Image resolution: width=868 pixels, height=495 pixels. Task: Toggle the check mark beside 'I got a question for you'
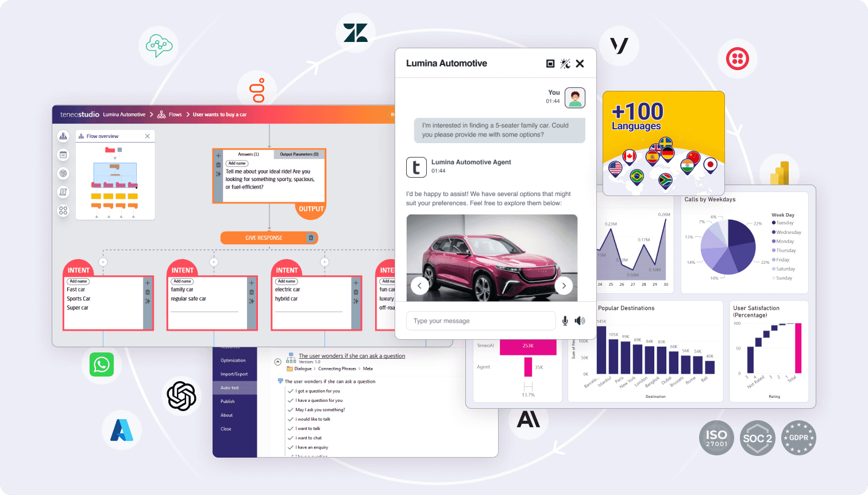291,391
